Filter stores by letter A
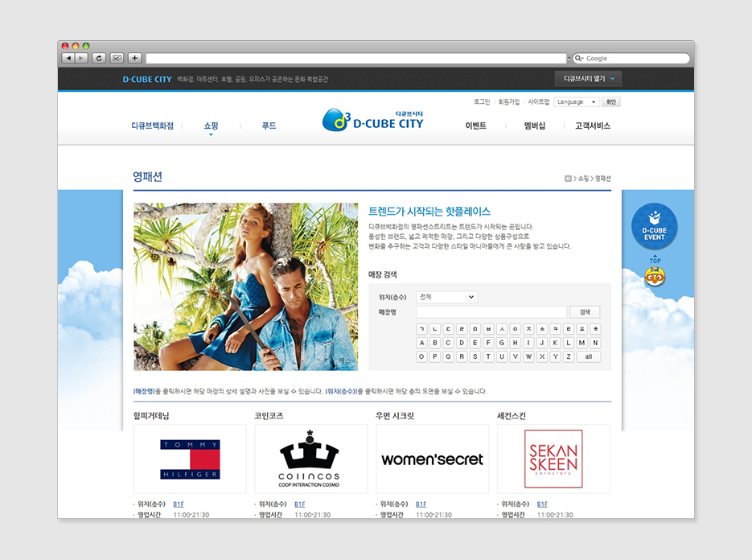 421,343
